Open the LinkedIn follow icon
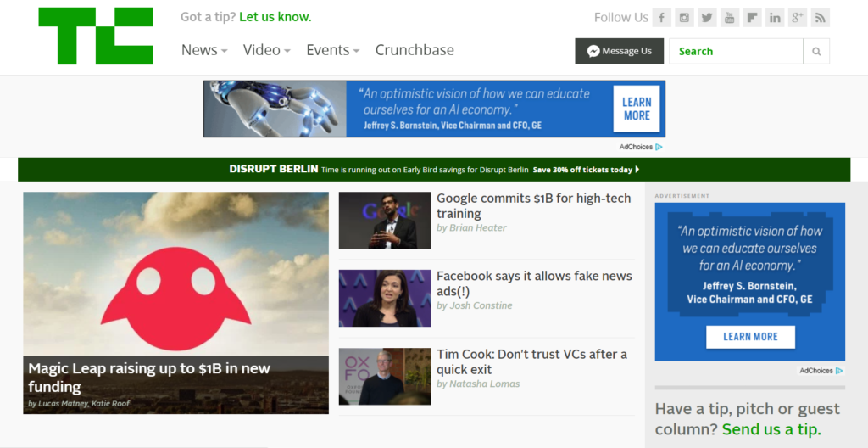The height and width of the screenshot is (448, 868). pos(775,17)
